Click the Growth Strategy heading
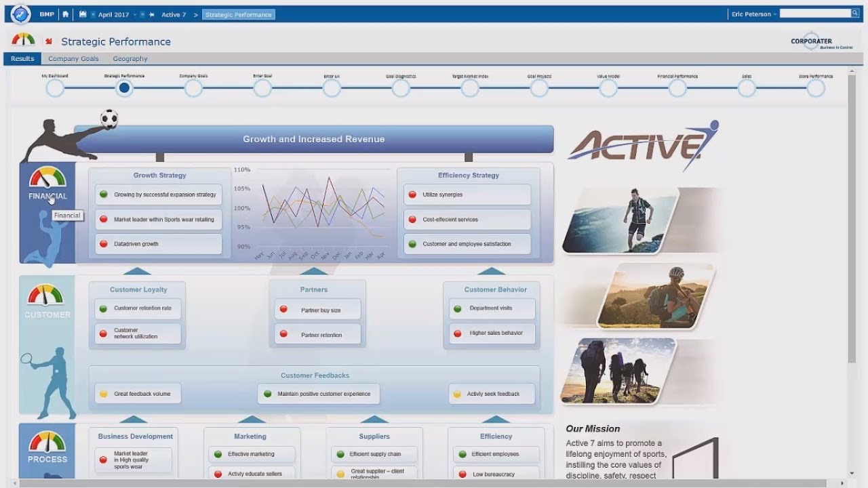This screenshot has height=488, width=868. click(x=159, y=176)
